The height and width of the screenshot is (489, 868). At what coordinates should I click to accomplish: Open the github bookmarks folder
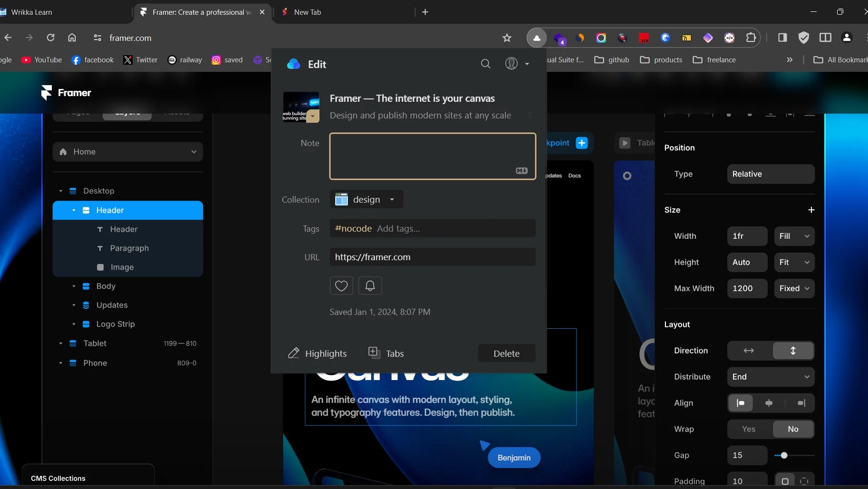(612, 60)
